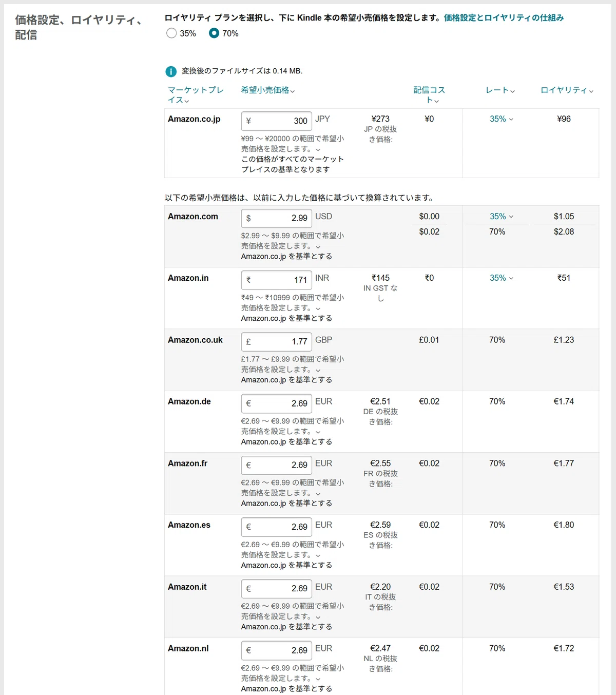The width and height of the screenshot is (616, 695).
Task: Click the $0.02 delivery cost for Amazon.com
Action: 429,232
